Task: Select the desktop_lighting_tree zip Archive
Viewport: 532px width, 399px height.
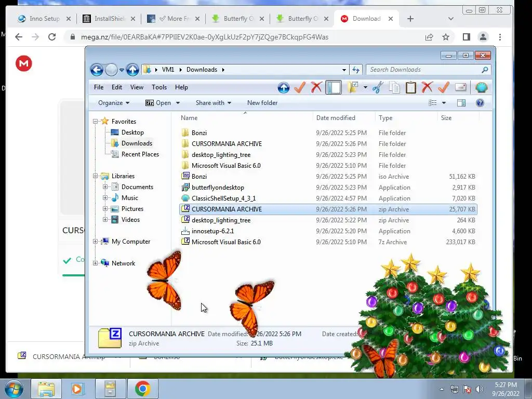Action: coord(328,220)
